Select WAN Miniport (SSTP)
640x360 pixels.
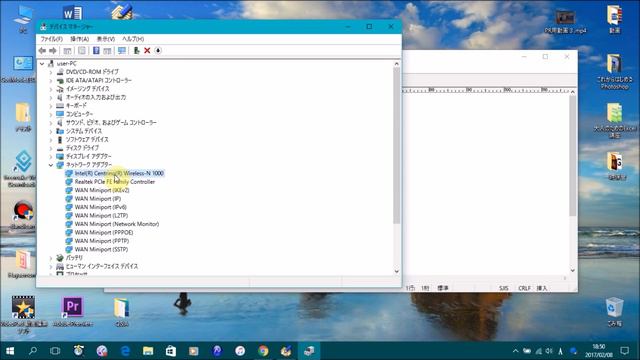pos(101,249)
